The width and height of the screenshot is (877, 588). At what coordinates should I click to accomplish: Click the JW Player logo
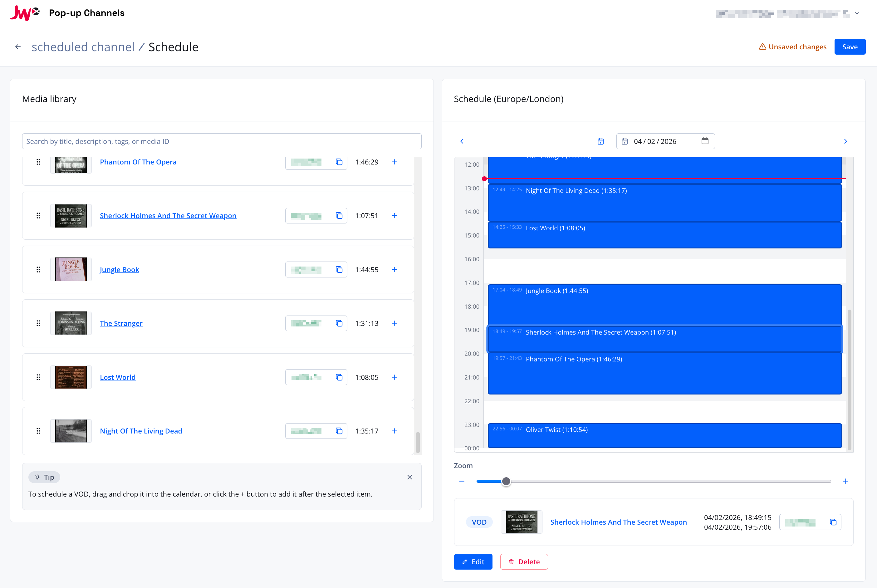pyautogui.click(x=25, y=13)
